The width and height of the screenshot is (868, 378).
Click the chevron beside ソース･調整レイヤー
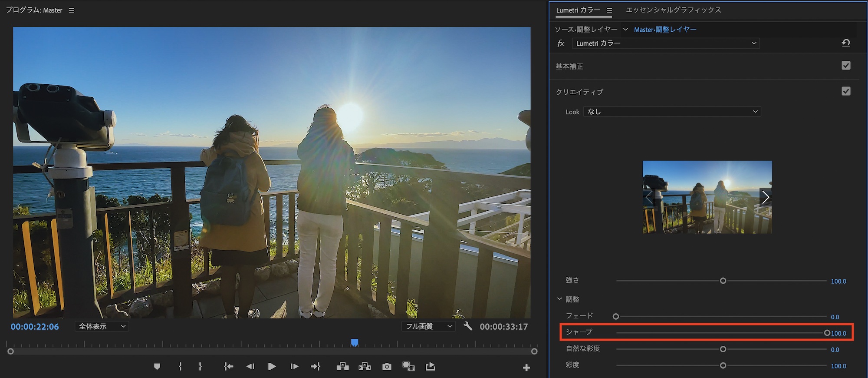click(x=625, y=30)
